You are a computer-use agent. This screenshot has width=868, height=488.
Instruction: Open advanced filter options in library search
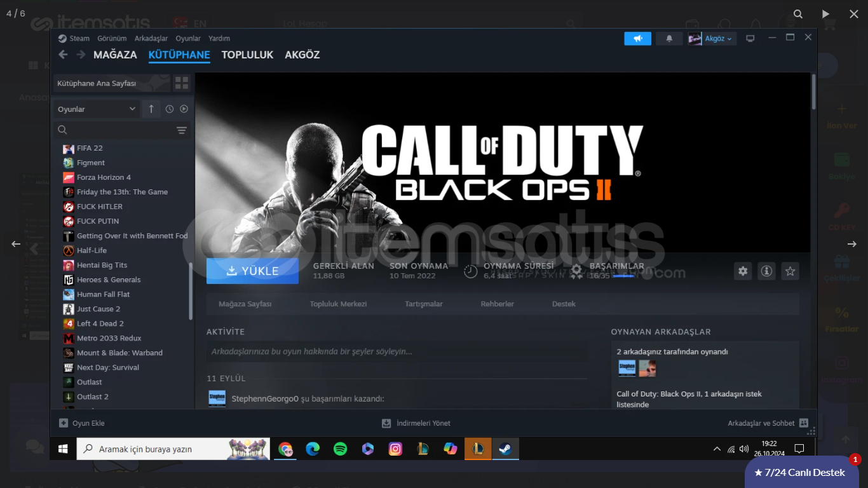(x=182, y=130)
